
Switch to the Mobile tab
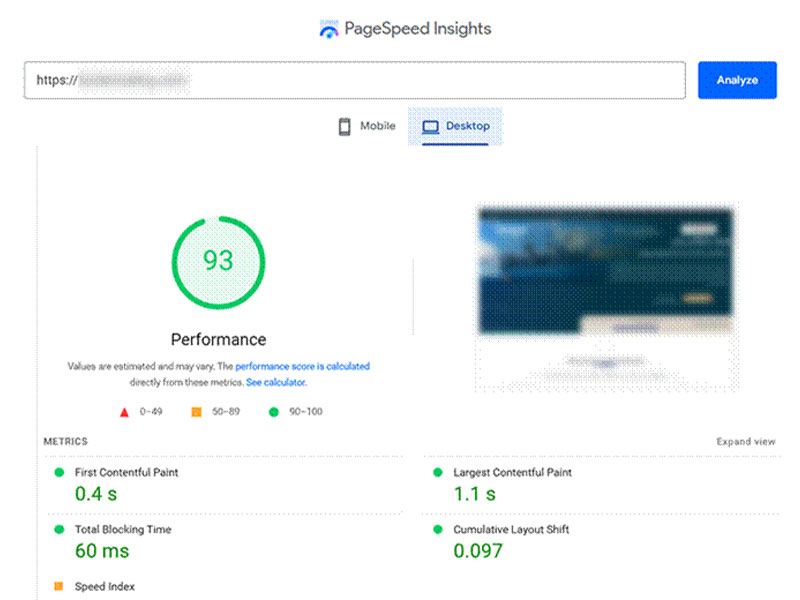coord(367,126)
